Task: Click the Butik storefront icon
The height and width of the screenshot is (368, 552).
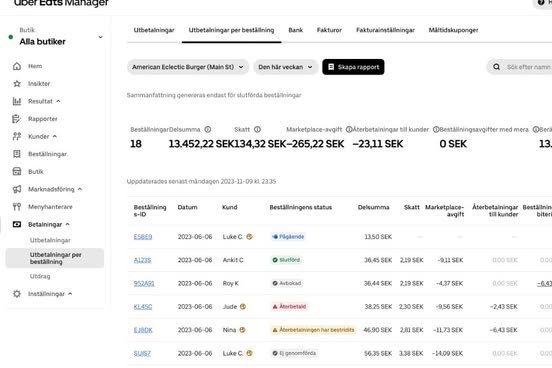Action: [17, 171]
